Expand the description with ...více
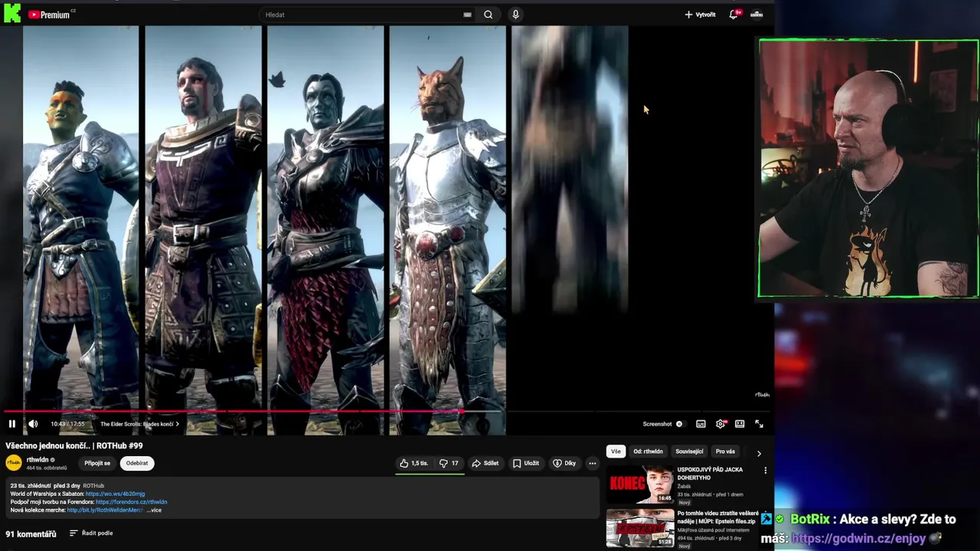980x551 pixels. (x=154, y=510)
